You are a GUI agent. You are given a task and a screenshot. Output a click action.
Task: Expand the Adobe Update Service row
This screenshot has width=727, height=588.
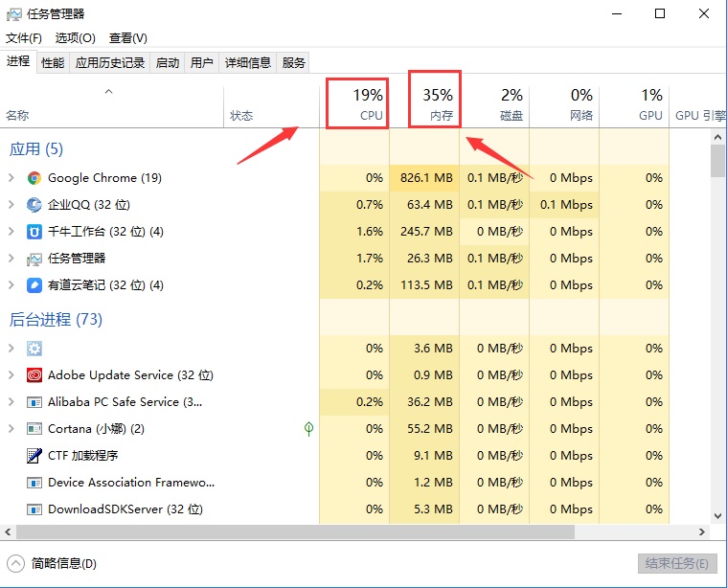[11, 375]
